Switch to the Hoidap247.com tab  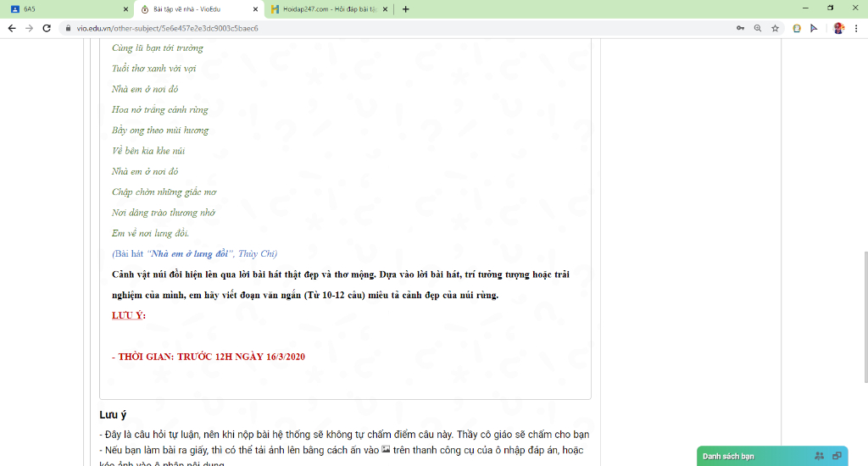coord(329,9)
